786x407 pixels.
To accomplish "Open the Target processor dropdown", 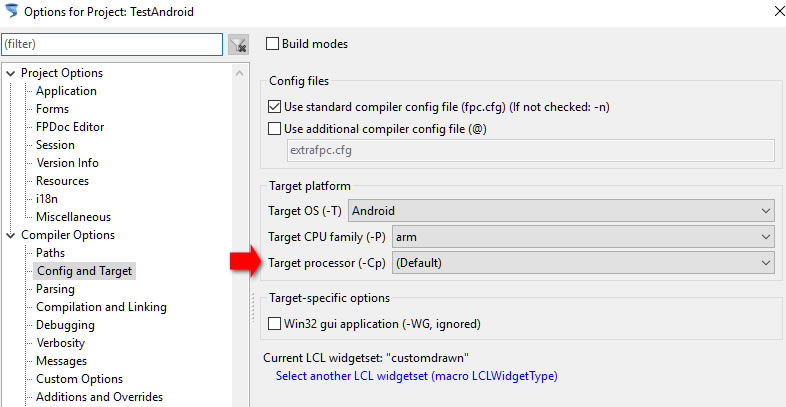I will 583,263.
